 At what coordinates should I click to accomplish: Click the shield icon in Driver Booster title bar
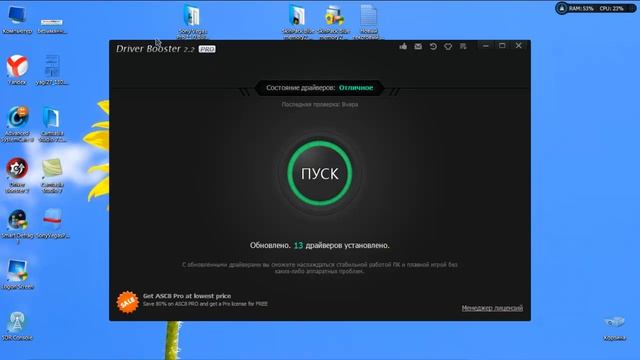click(448, 47)
